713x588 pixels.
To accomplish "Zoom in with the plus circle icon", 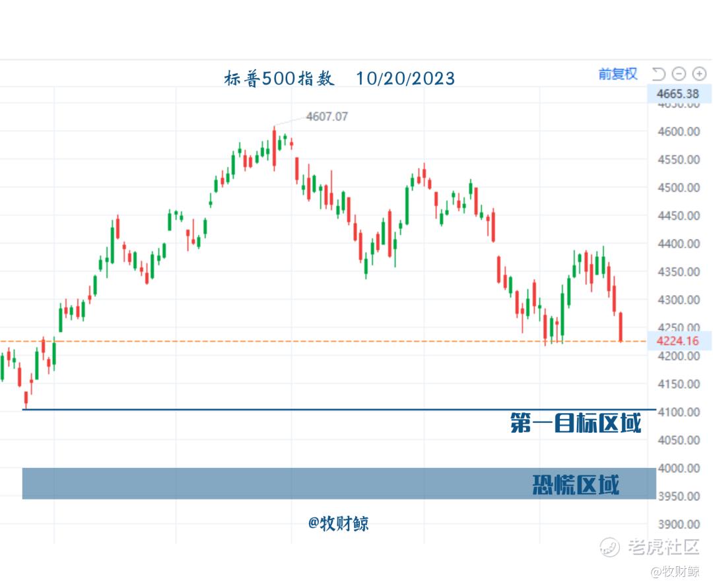I will pyautogui.click(x=699, y=74).
